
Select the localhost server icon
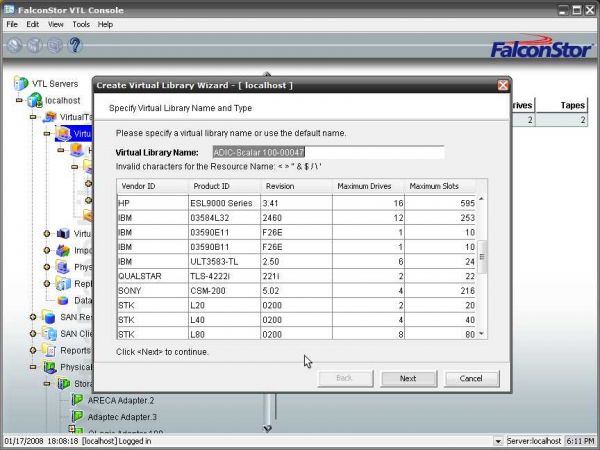point(35,100)
